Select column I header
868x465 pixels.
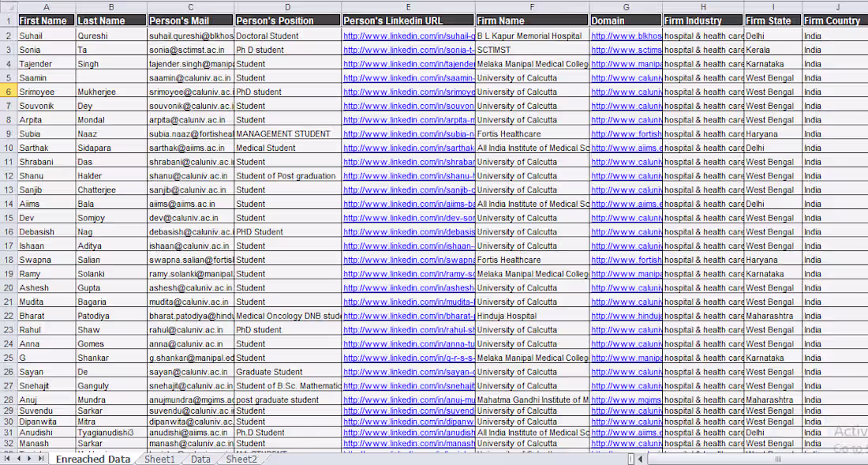[773, 6]
